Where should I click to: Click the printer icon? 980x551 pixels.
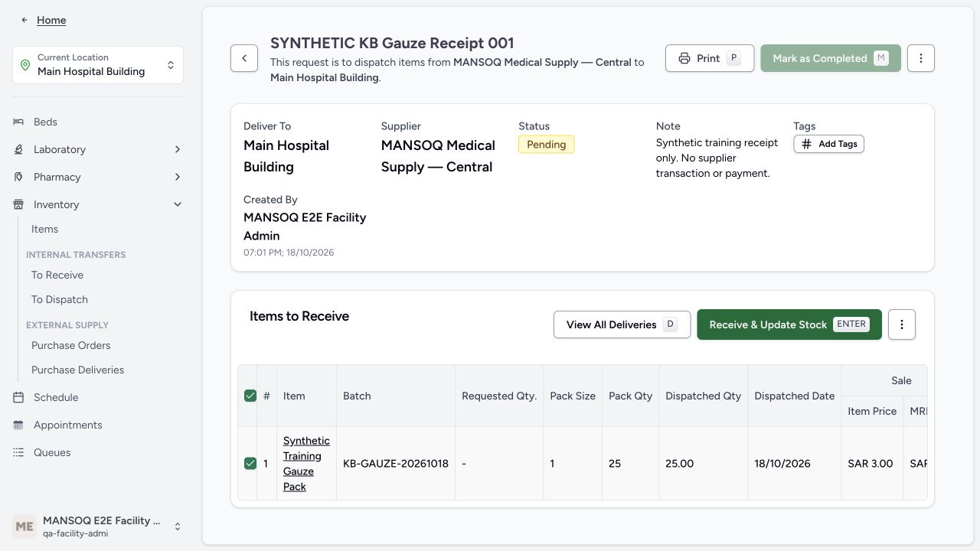[x=684, y=58]
